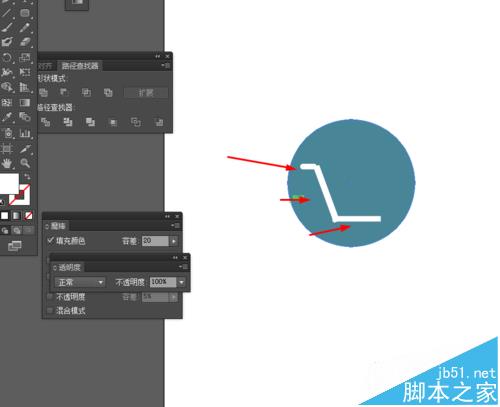Select the Shape Builder tool

(x=7, y=87)
